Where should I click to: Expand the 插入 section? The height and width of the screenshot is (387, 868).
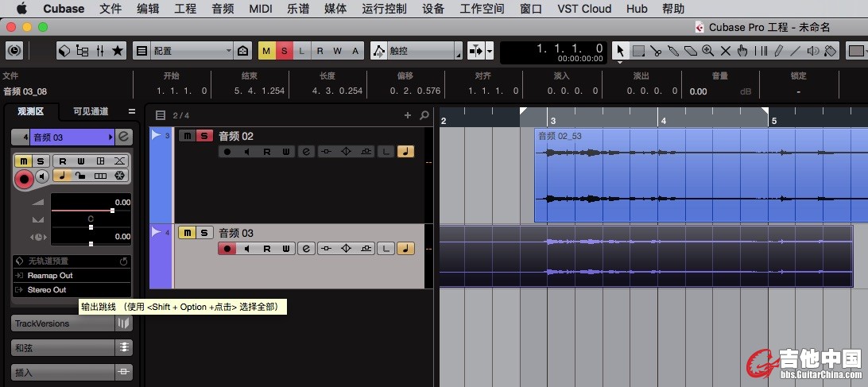72,372
